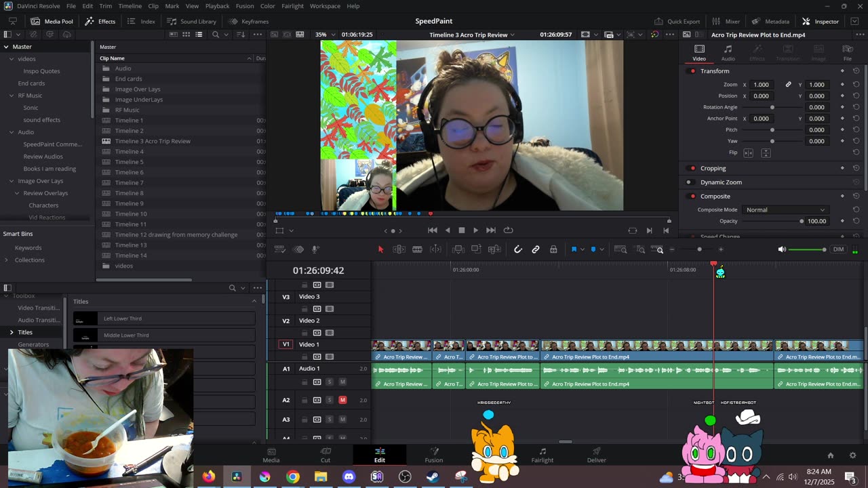868x488 pixels.
Task: Toggle loop playback in the viewer
Action: 508,230
